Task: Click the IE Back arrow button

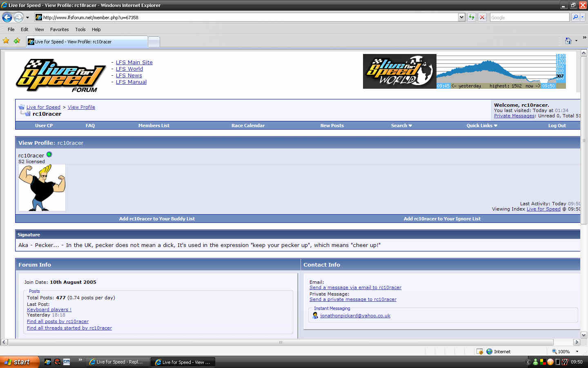Action: pos(7,17)
